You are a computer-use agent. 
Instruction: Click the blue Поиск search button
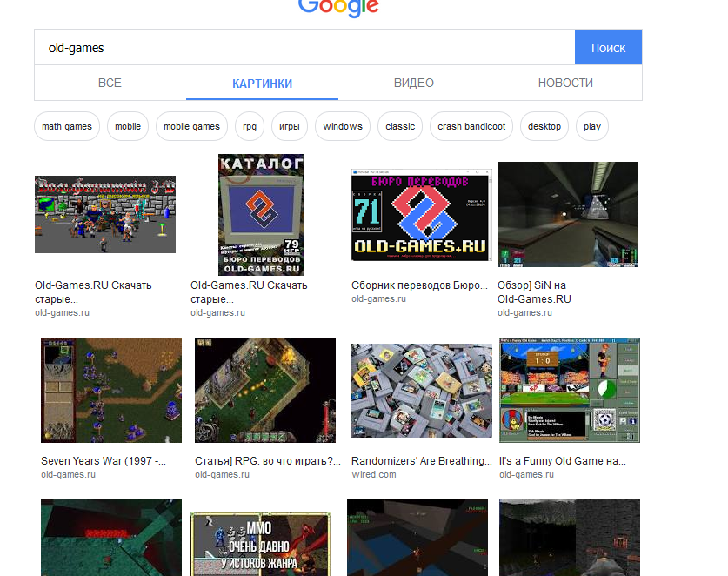[608, 47]
